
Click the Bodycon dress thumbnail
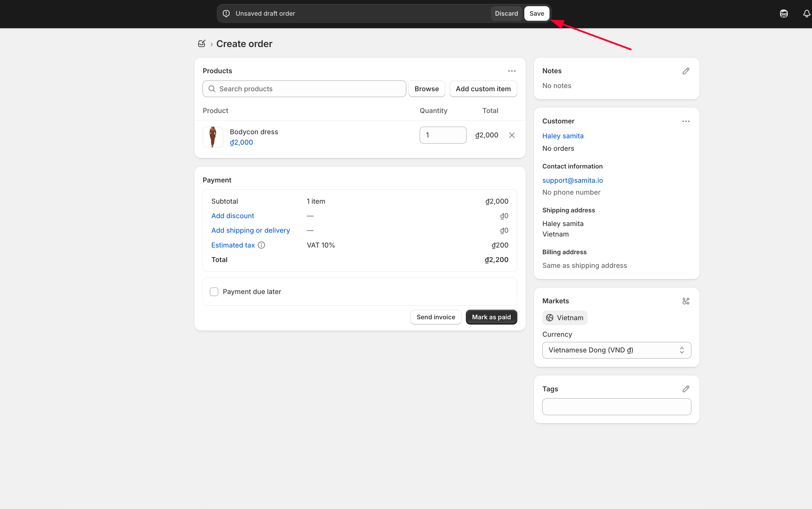[213, 137]
